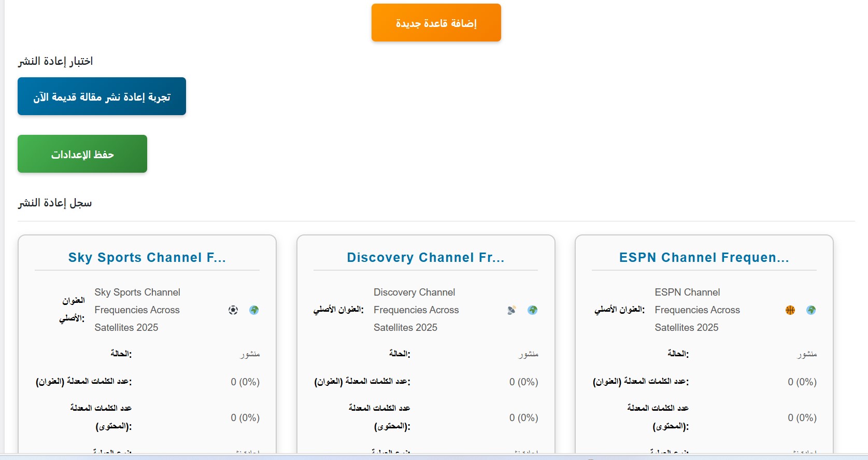
Task: Click the basketball icon in ESPN card
Action: [x=790, y=310]
